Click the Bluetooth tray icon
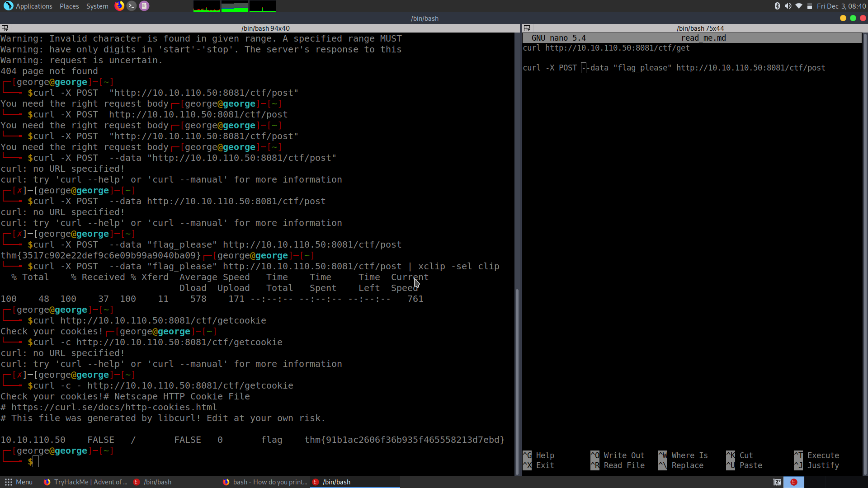Screen dimensions: 868x488 pos(777,6)
